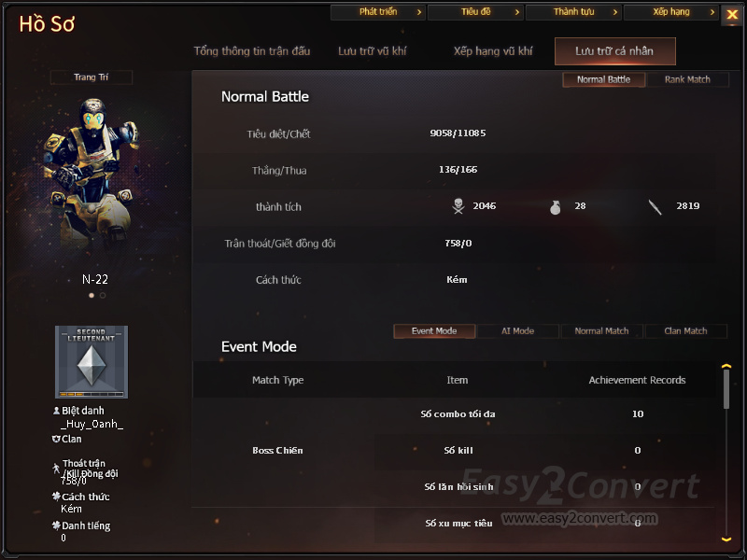The height and width of the screenshot is (560, 747).
Task: Click the Event Mode scrollbar down arrow
Action: tap(726, 539)
